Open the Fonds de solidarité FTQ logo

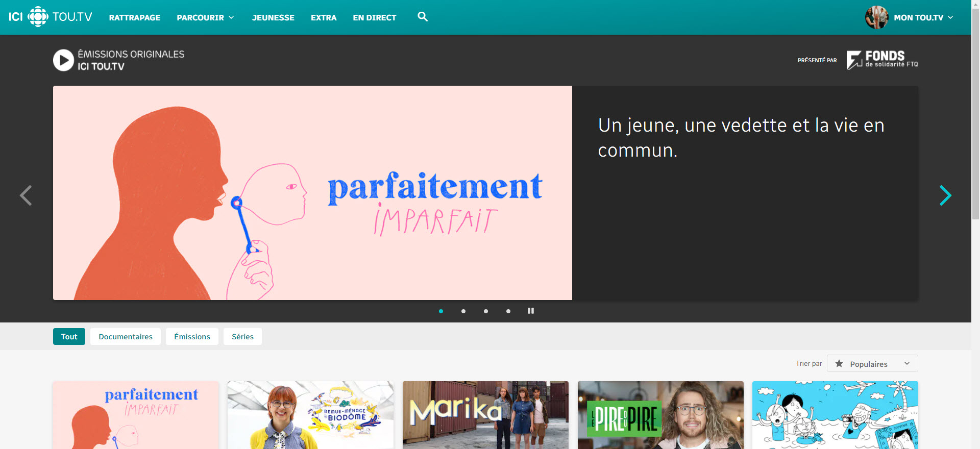882,60
